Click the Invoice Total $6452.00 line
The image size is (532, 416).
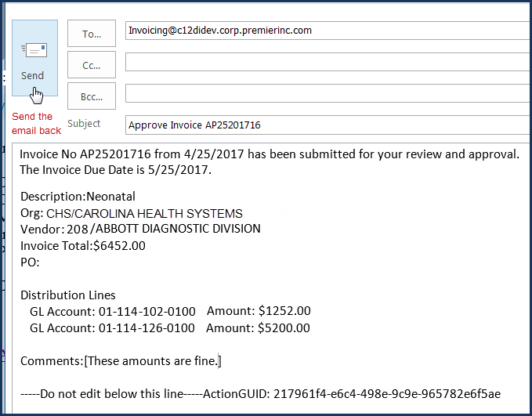[x=82, y=246]
